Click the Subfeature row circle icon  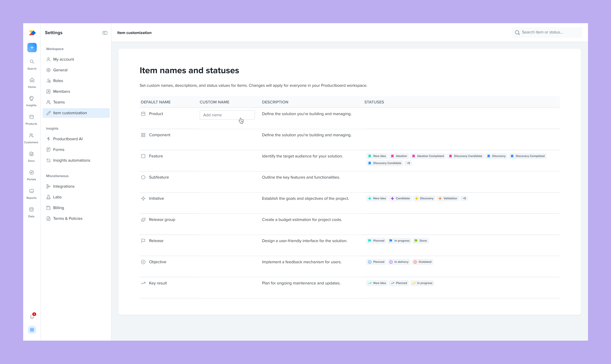point(143,177)
